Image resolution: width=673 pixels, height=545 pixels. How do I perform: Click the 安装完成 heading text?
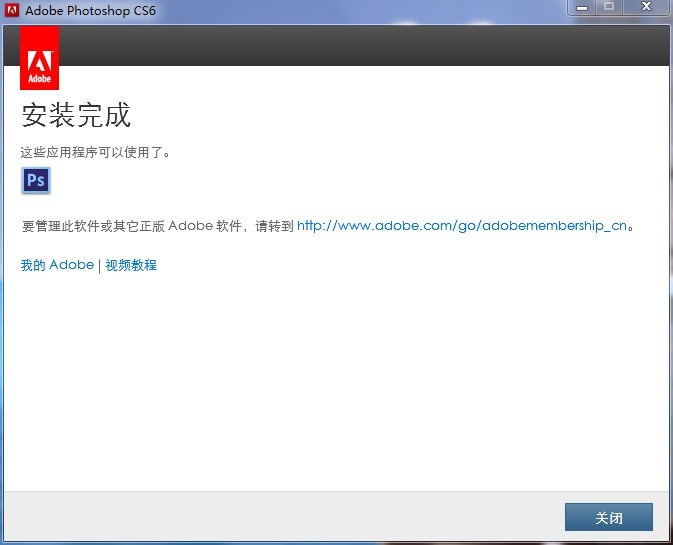(x=76, y=115)
